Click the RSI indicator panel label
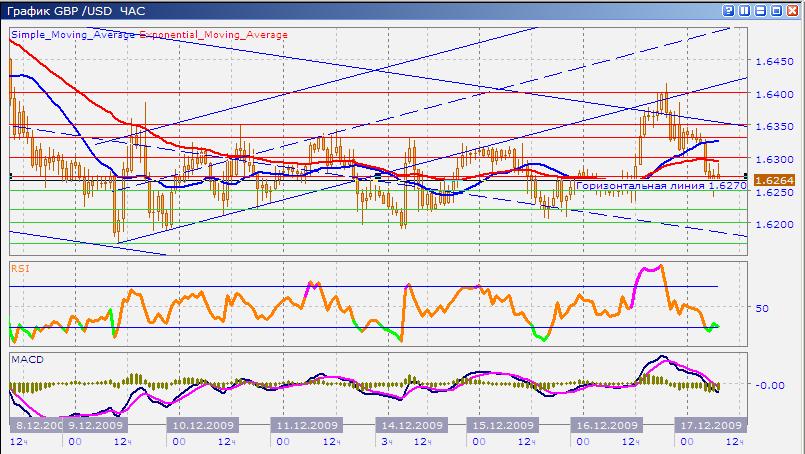Screen dimensions: 805x454 point(19,268)
